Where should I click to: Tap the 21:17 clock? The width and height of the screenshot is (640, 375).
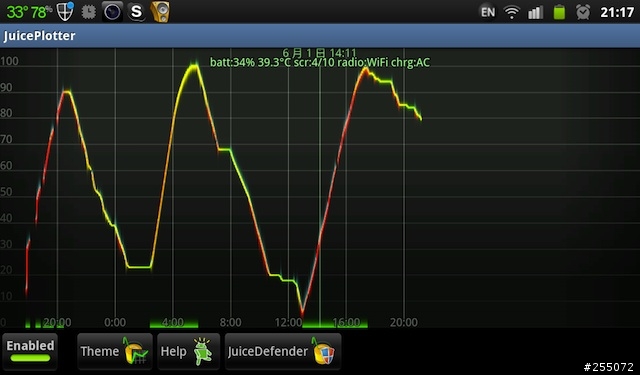[617, 12]
